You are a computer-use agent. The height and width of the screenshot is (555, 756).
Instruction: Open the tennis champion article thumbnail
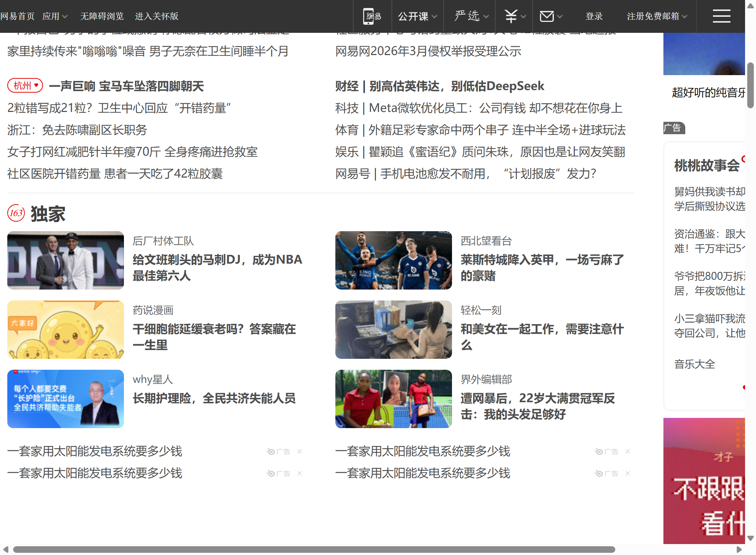click(393, 399)
